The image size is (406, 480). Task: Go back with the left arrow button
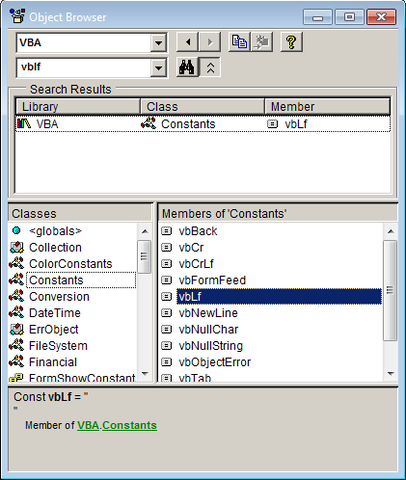pos(187,42)
